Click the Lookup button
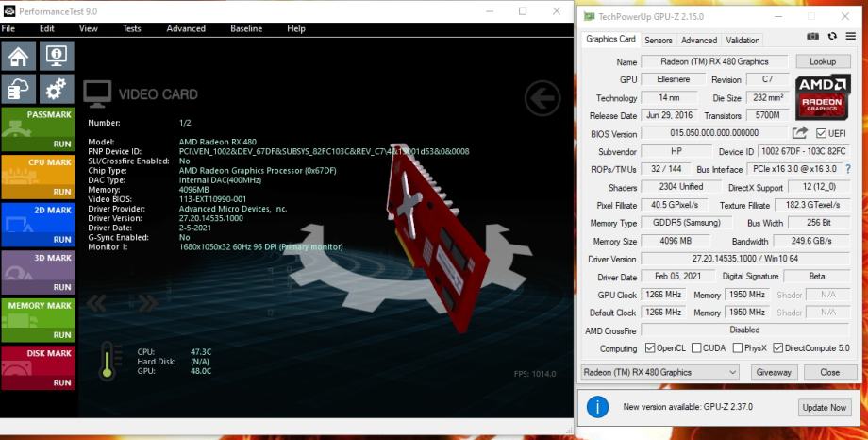The width and height of the screenshot is (868, 440). coord(823,61)
